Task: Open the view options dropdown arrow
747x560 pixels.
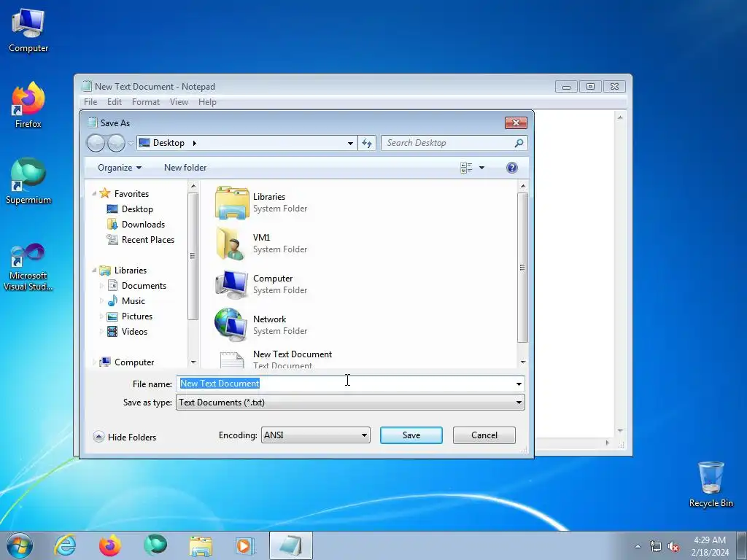Action: point(481,168)
